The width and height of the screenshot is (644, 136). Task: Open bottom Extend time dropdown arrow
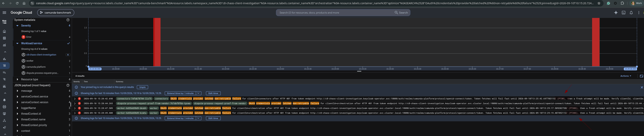point(199,118)
